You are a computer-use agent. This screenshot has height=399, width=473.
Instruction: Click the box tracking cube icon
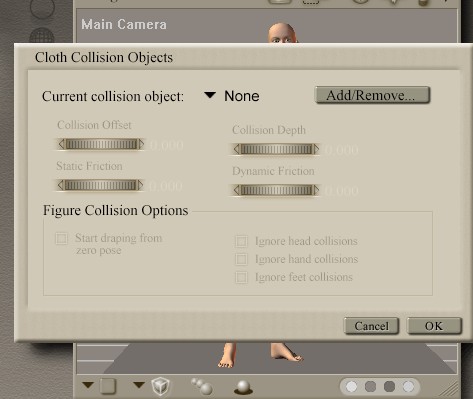160,386
